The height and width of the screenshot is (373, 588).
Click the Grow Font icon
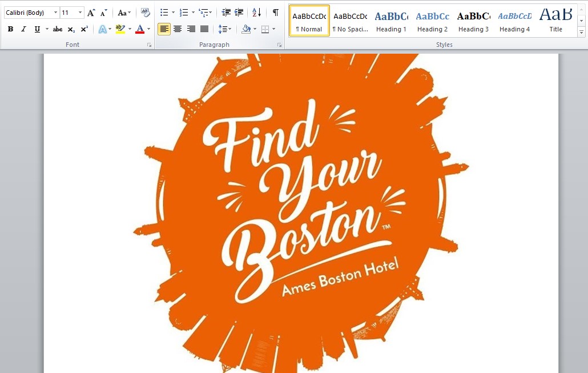pyautogui.click(x=91, y=13)
